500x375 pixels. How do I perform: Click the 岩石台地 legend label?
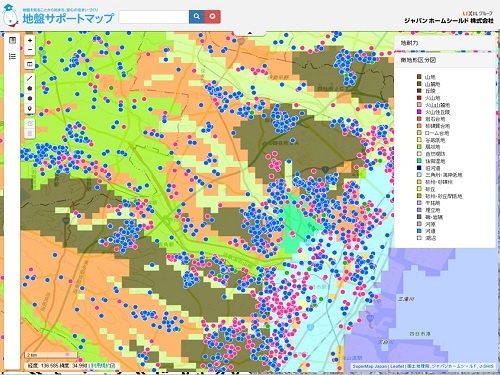(x=435, y=119)
